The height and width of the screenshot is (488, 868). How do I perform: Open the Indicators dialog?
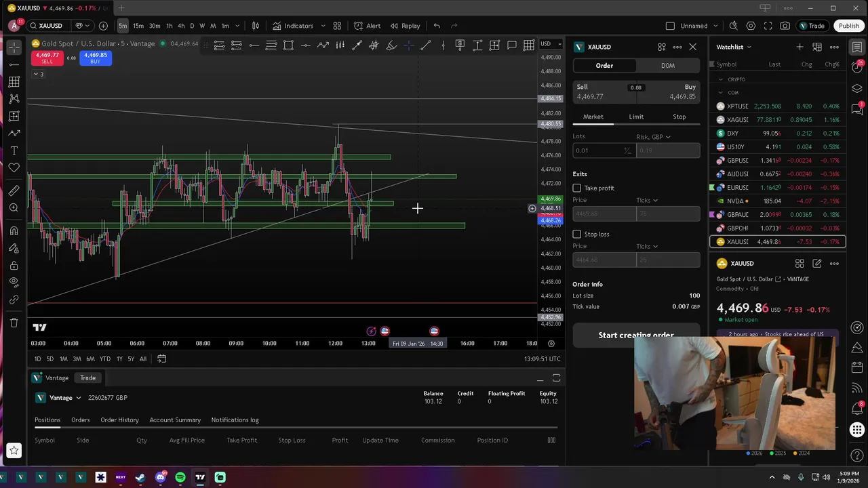click(x=293, y=26)
